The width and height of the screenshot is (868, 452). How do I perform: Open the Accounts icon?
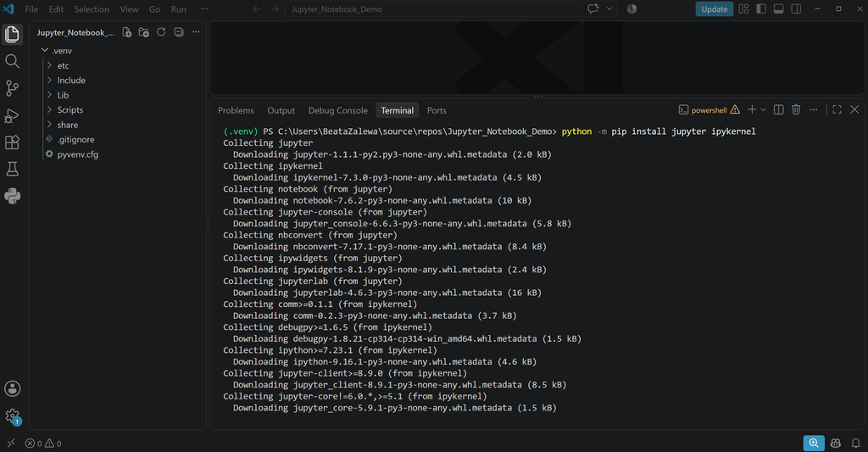[12, 389]
